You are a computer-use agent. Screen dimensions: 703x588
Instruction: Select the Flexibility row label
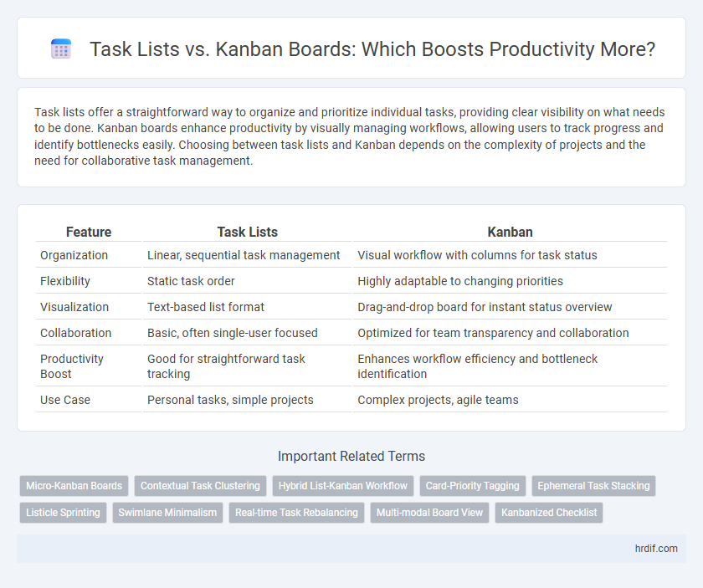pos(65,281)
